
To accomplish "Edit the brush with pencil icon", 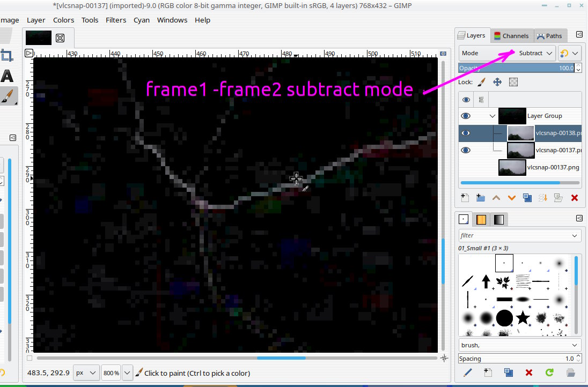I will pos(468,373).
